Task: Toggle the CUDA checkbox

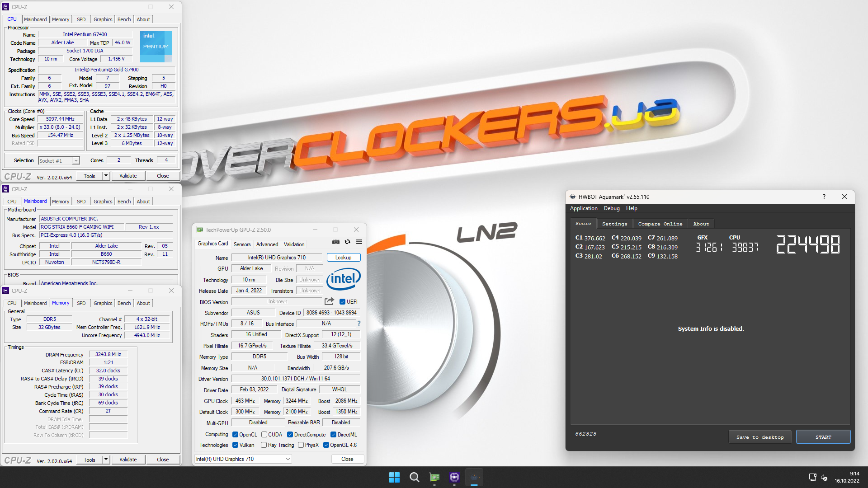Action: pos(264,435)
